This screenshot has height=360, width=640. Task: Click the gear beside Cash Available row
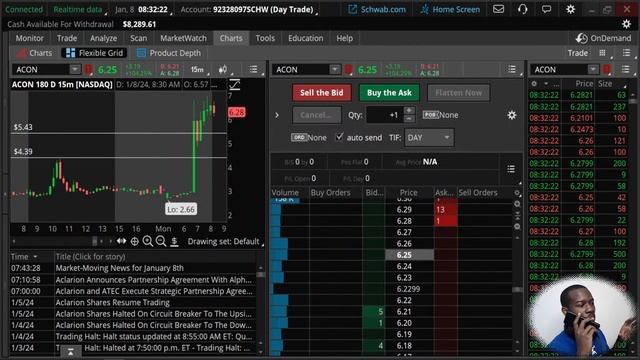(626, 24)
